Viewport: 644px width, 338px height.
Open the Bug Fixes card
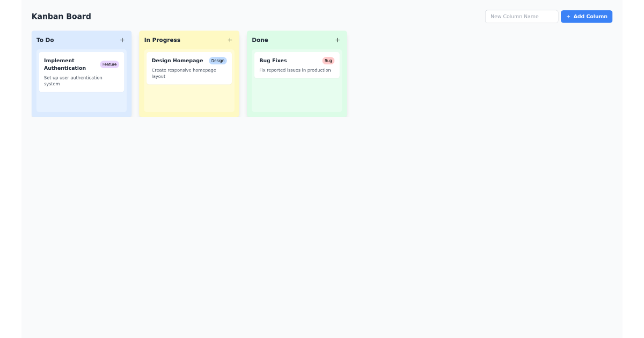tap(297, 65)
